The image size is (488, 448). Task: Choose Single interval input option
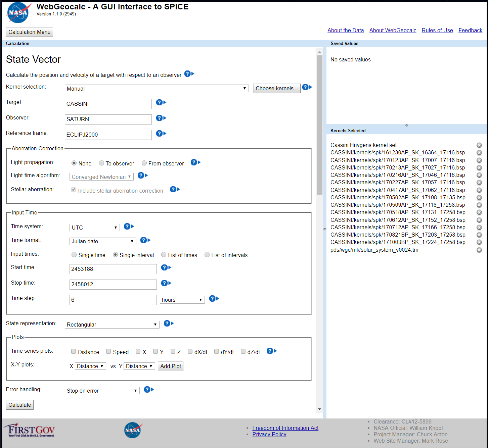click(115, 255)
